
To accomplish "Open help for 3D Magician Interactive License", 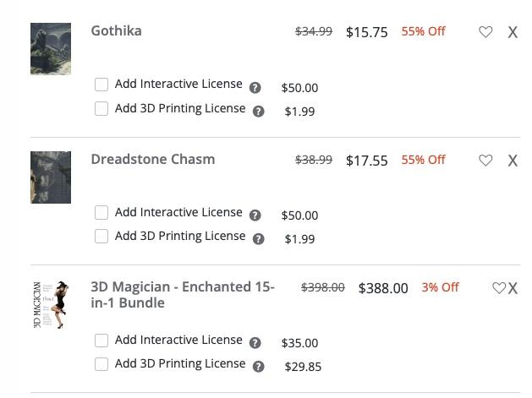I will (255, 343).
